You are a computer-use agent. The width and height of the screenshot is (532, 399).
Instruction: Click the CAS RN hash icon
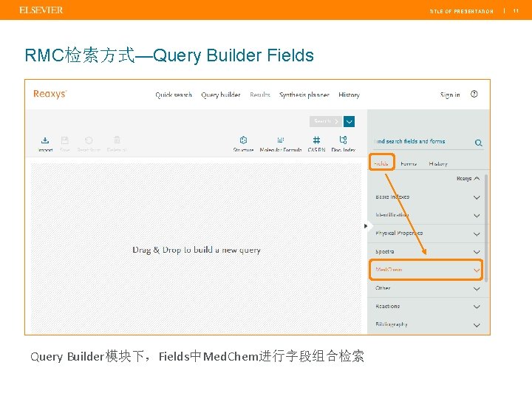(316, 140)
